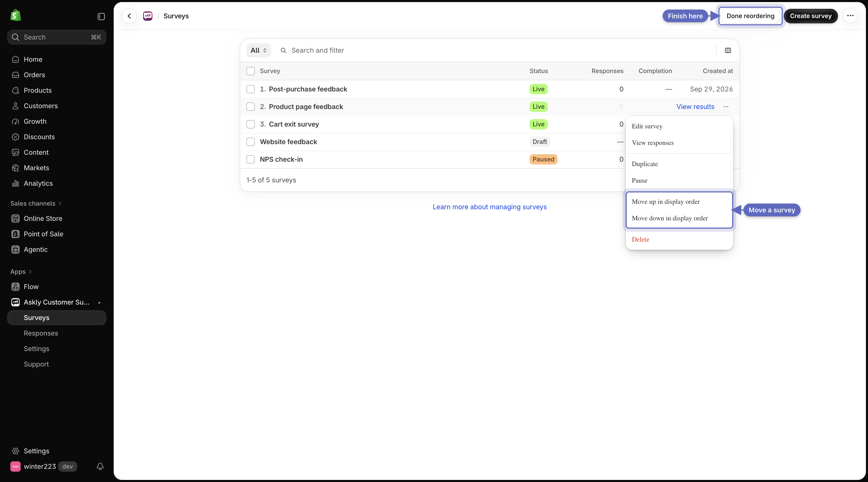Choose Delete from the menu

(679, 239)
